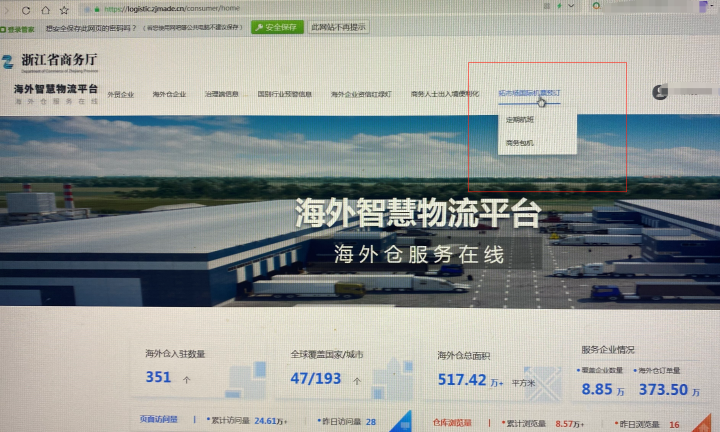Click the 浙江省商务厅 logo
Screen dimensions: 720x432
(x=48, y=61)
